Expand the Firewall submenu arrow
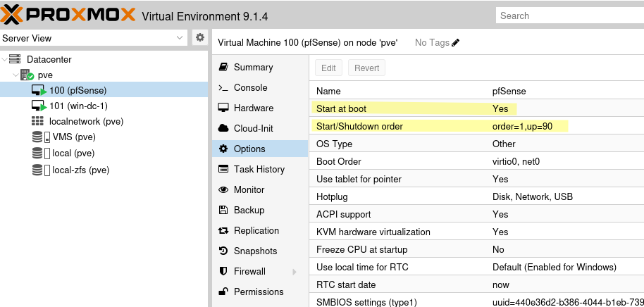 pyautogui.click(x=295, y=272)
